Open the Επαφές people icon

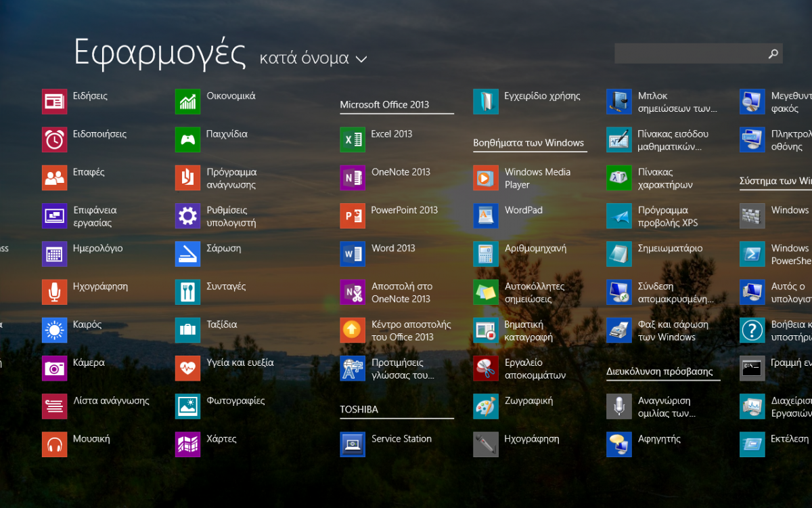coord(54,177)
